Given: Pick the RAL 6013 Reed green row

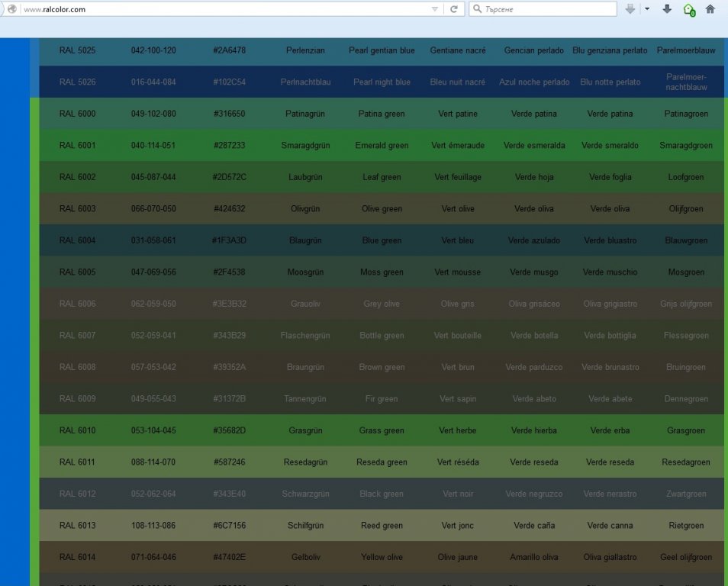Looking at the screenshot, I should coord(382,526).
